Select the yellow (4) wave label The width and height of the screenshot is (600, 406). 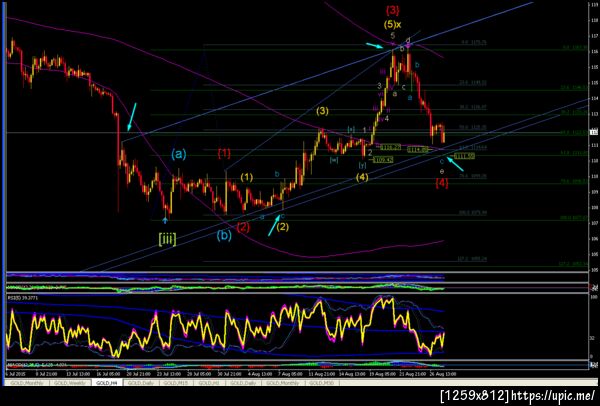point(362,177)
